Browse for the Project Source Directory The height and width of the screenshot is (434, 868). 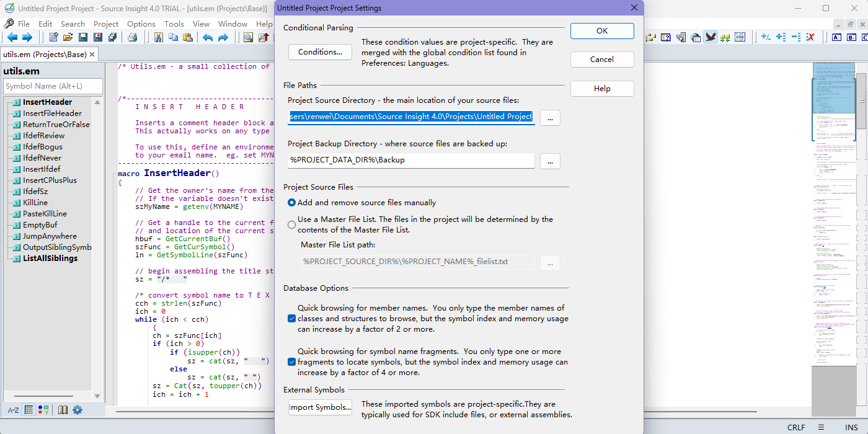click(550, 117)
